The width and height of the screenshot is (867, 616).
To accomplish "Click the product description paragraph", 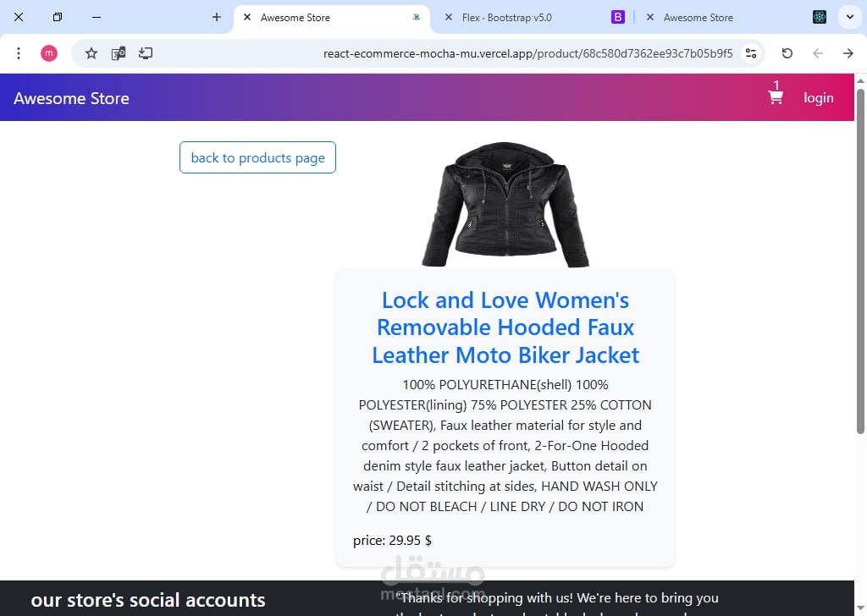I will pyautogui.click(x=505, y=445).
